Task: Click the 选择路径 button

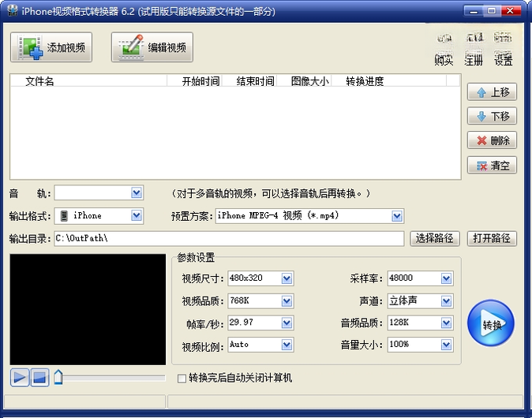Action: point(435,239)
